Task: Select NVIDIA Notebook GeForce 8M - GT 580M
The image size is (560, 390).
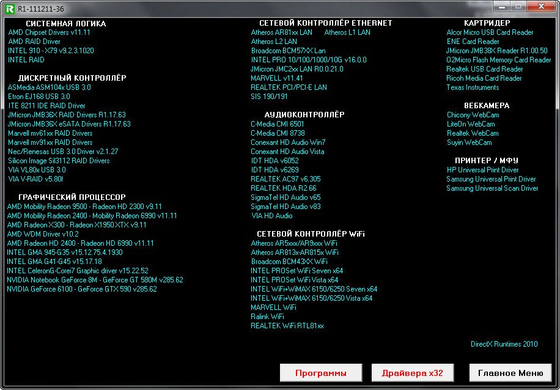Action: tap(95, 280)
